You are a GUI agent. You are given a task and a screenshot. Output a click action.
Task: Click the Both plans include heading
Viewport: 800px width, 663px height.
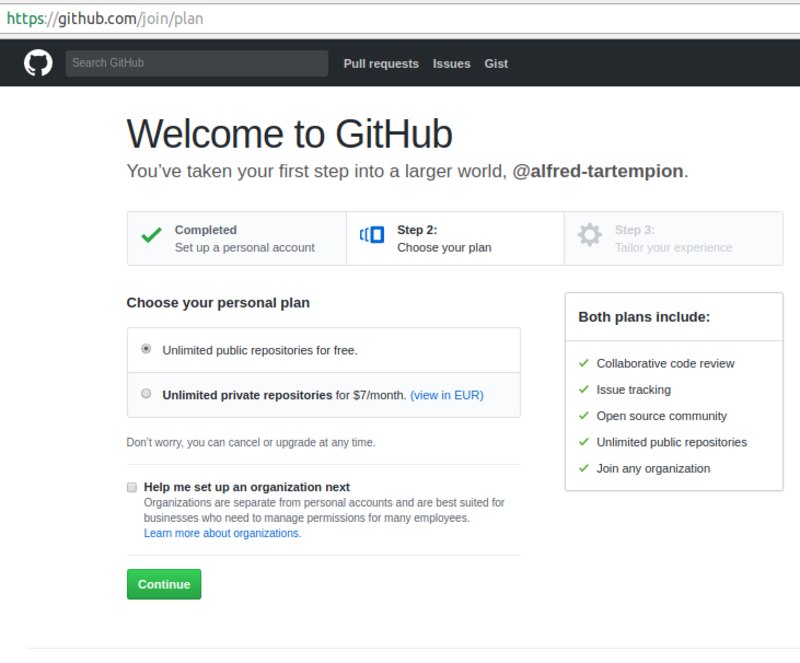click(x=644, y=317)
